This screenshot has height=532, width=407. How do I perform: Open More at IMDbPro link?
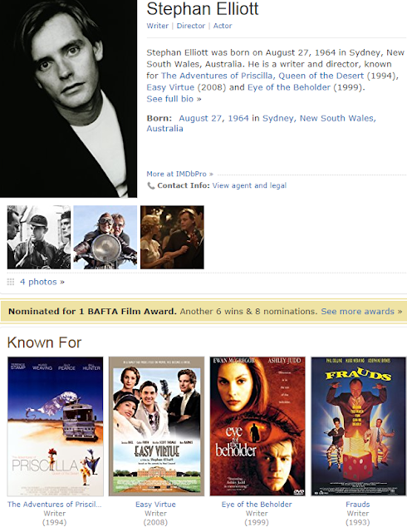179,174
